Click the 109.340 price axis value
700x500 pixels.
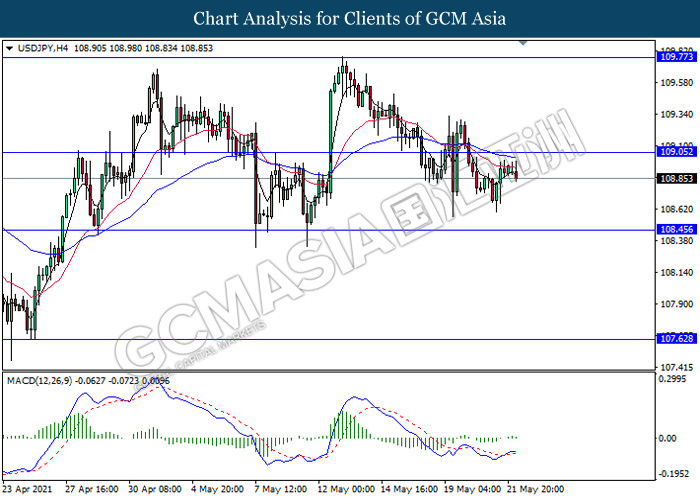pos(677,115)
